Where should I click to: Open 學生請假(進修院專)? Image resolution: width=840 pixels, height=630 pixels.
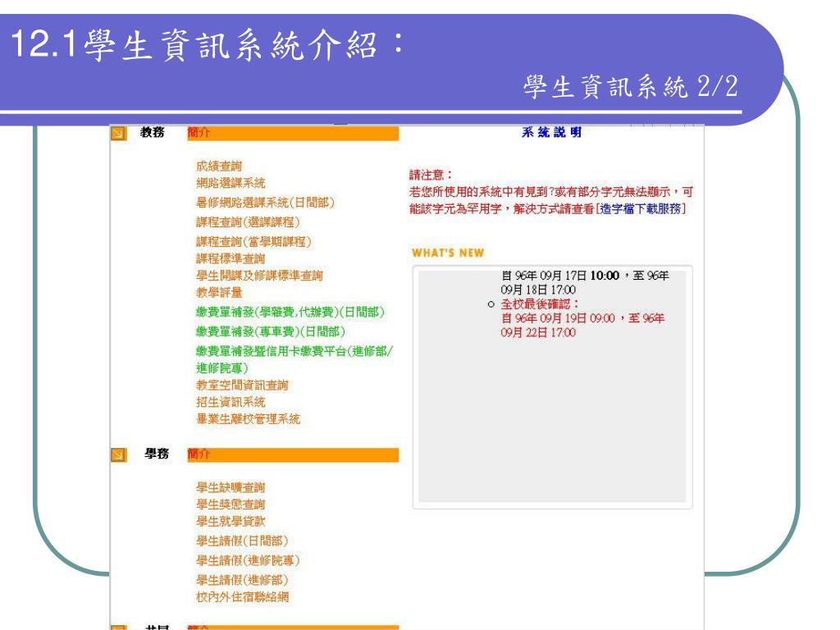coord(248,560)
